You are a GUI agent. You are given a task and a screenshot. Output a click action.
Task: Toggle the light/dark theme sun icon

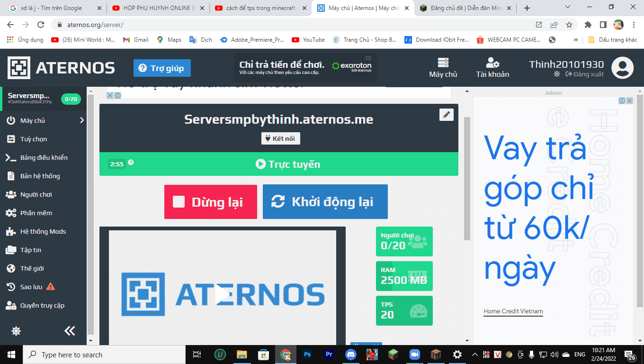pyautogui.click(x=16, y=331)
